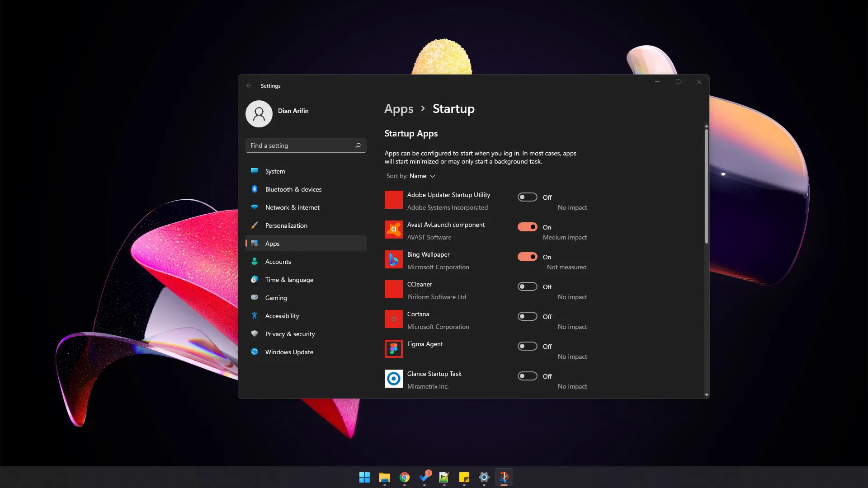Click scrollbar down arrow in Startup list
The height and width of the screenshot is (488, 868).
tap(706, 395)
